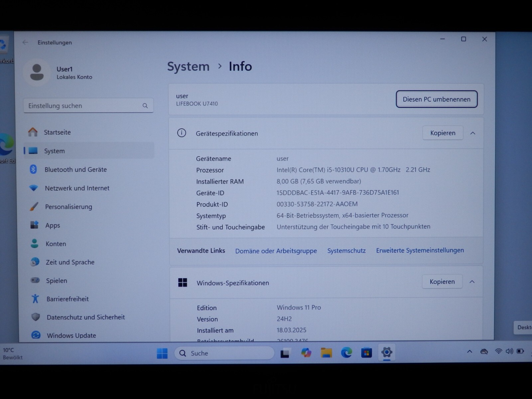Click the Barrierefreiheit accessibility icon
The image size is (532, 399).
click(35, 299)
